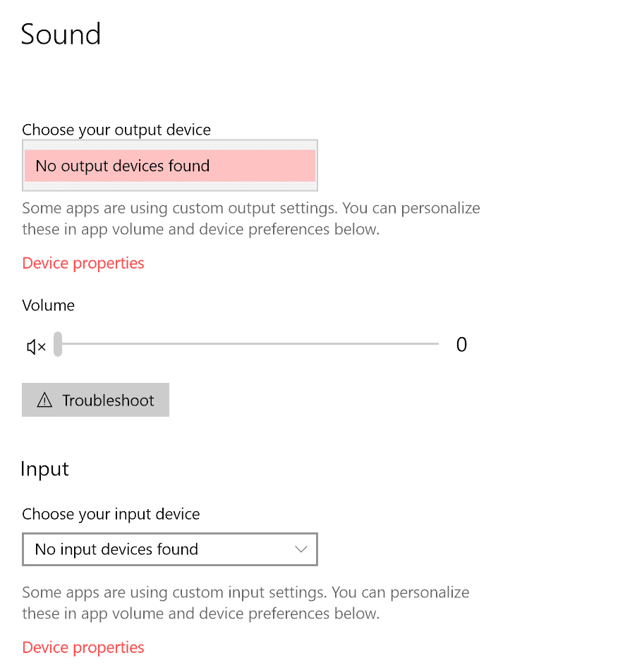Image resolution: width=625 pixels, height=672 pixels.
Task: Click the warning triangle on the Troubleshoot button
Action: coord(46,400)
